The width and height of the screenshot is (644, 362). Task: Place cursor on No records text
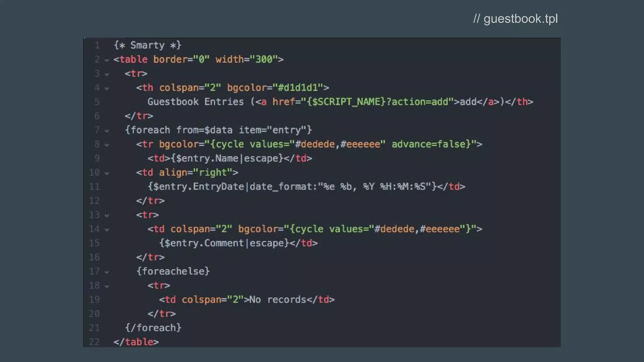(x=277, y=299)
